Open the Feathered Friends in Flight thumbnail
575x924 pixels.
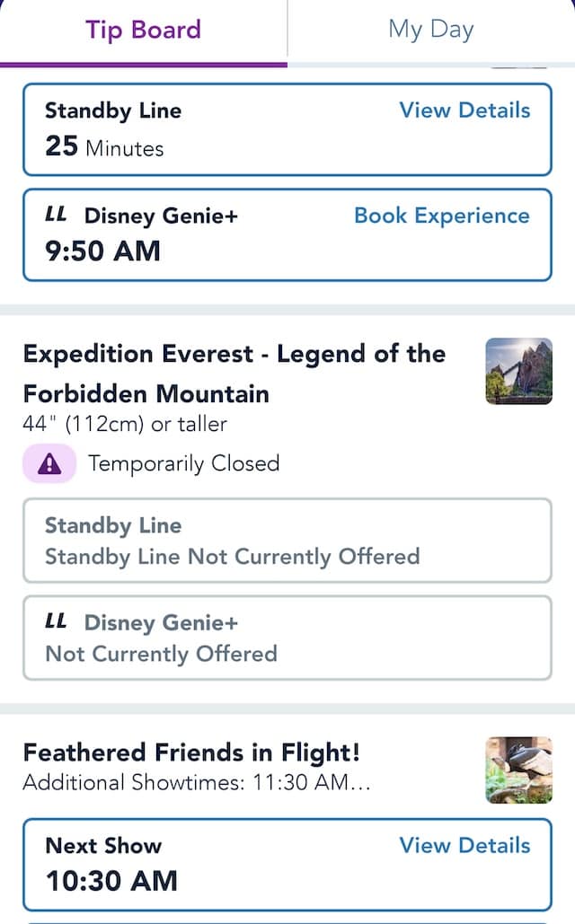(519, 770)
